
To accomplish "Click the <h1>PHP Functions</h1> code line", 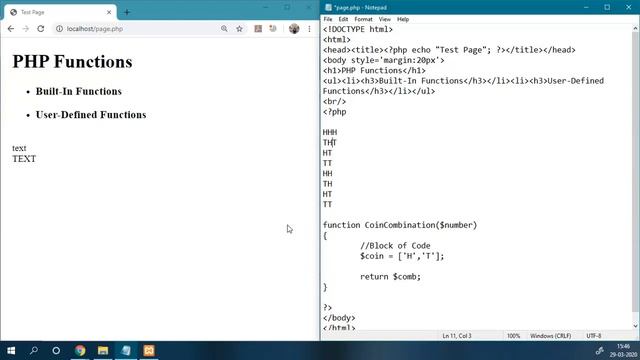I will pos(374,71).
